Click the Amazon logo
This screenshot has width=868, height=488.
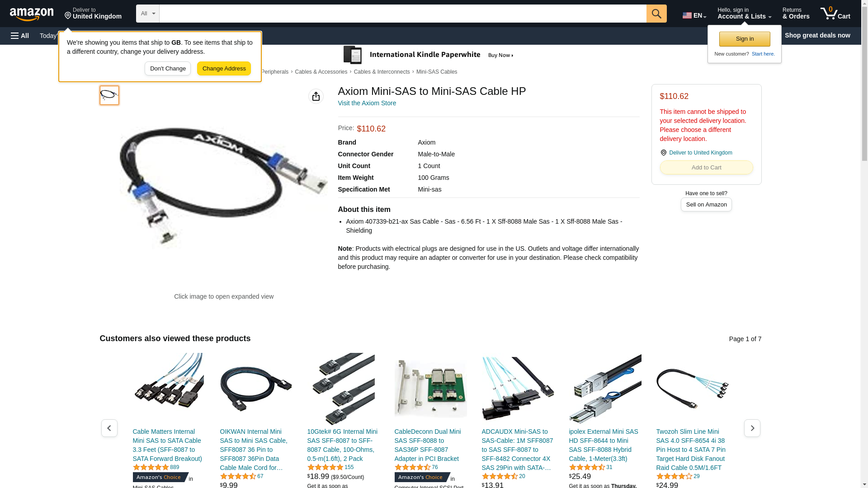32,14
